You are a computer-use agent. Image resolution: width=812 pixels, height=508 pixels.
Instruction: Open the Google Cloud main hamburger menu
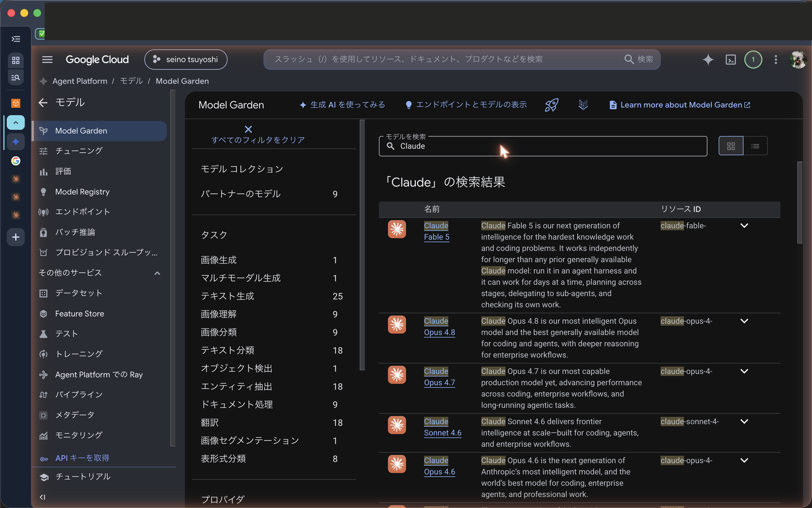point(47,60)
